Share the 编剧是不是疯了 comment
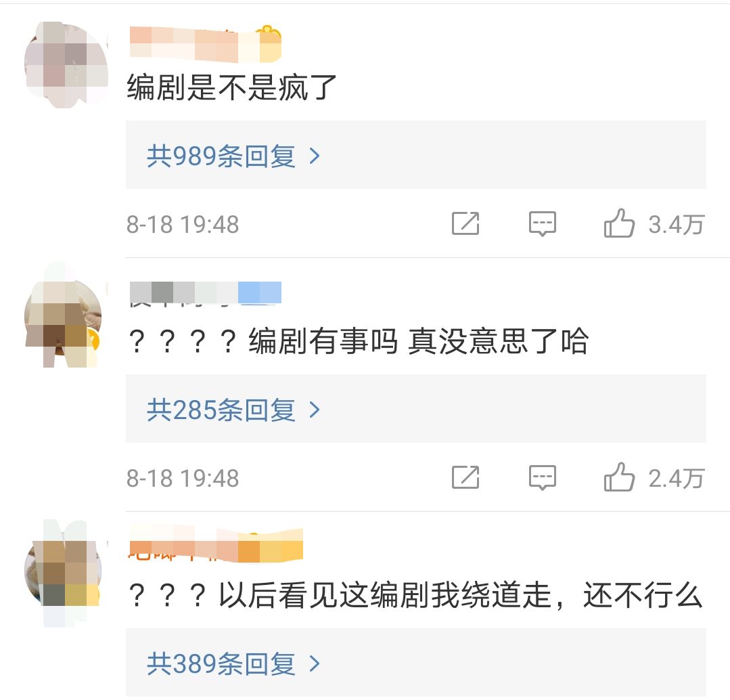The width and height of the screenshot is (730, 700). (465, 223)
